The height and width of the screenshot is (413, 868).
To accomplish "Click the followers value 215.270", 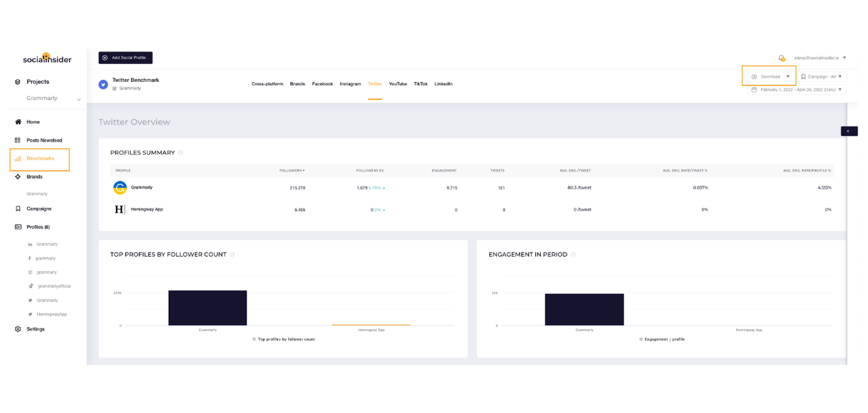I will [297, 188].
